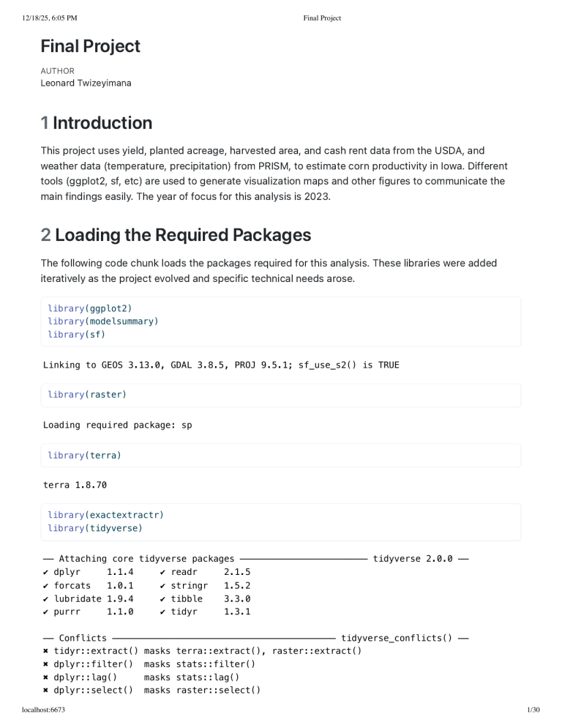562x728 pixels.
Task: Click the library(ggplot2) code line
Action: click(x=90, y=308)
